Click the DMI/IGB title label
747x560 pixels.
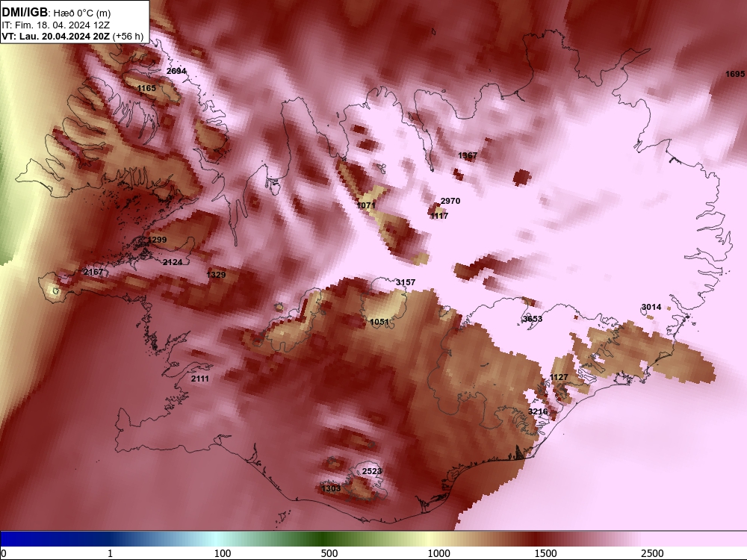(x=25, y=13)
